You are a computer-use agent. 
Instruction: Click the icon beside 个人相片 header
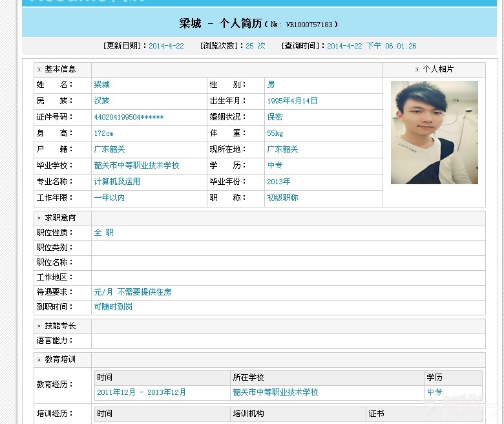417,69
